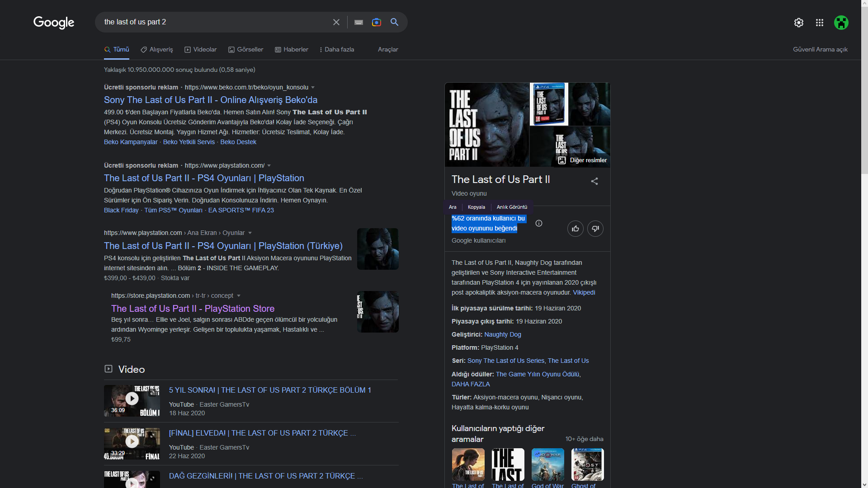Open Diğer resimler image gallery
The height and width of the screenshot is (488, 868).
pyautogui.click(x=582, y=160)
